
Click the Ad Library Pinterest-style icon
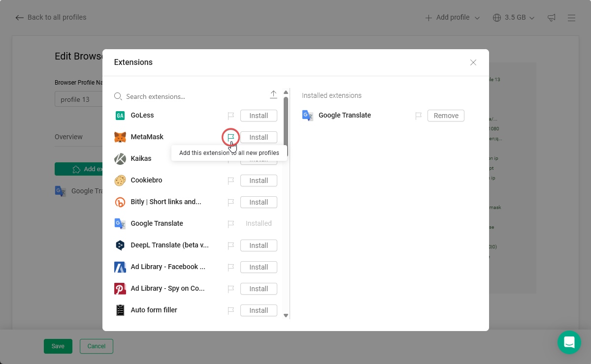120,289
